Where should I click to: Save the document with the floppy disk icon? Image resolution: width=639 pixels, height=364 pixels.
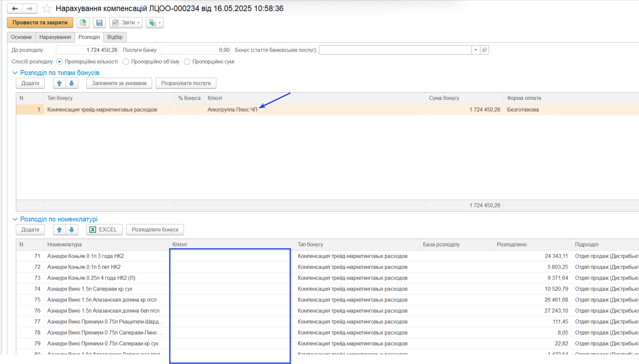click(x=99, y=22)
